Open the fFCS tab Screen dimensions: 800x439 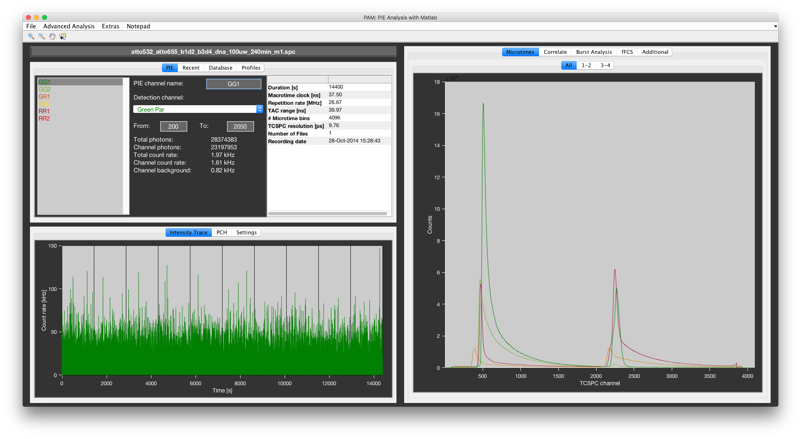click(x=627, y=52)
